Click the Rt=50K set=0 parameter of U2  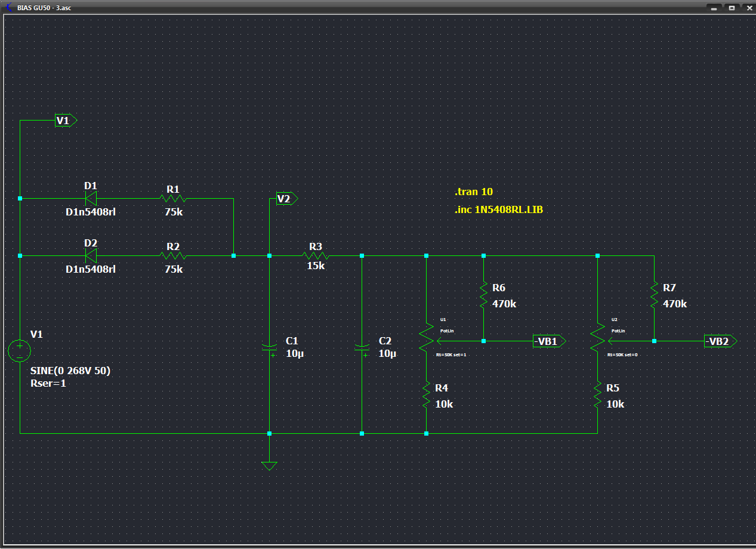622,354
